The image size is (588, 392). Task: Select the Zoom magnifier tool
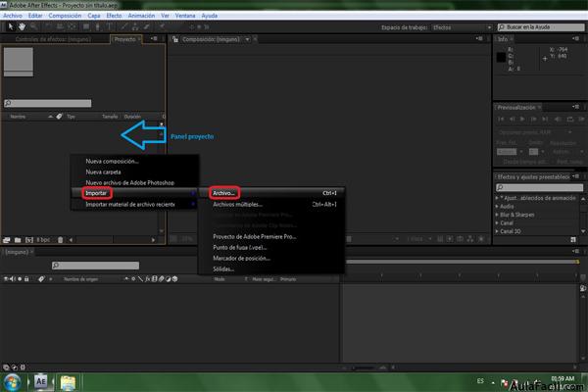click(33, 26)
